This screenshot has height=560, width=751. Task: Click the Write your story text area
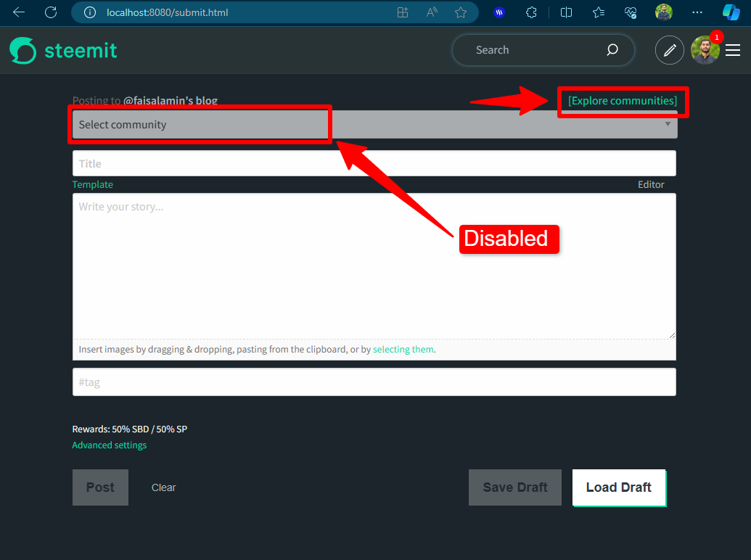point(374,266)
